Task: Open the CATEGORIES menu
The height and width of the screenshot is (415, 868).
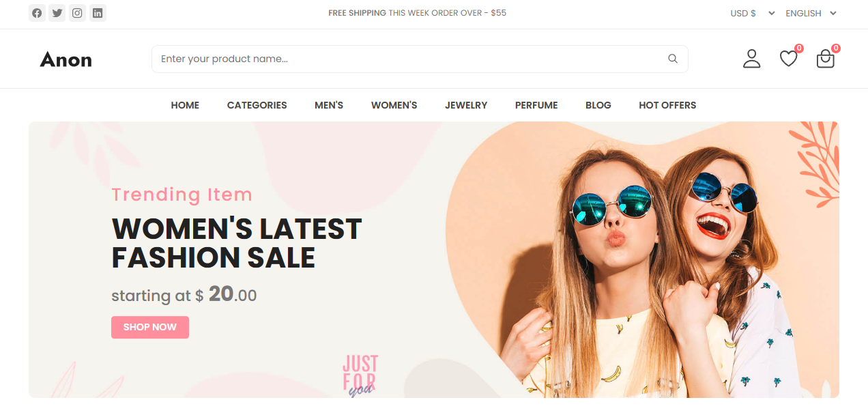Action: (x=257, y=105)
